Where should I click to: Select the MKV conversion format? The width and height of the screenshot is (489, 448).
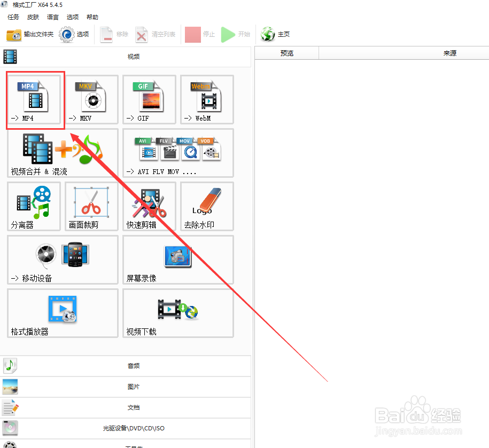(91, 100)
